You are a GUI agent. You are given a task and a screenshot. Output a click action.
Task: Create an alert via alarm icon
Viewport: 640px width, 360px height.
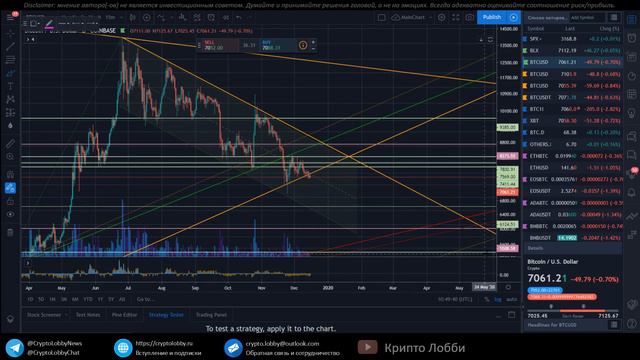pyautogui.click(x=211, y=18)
